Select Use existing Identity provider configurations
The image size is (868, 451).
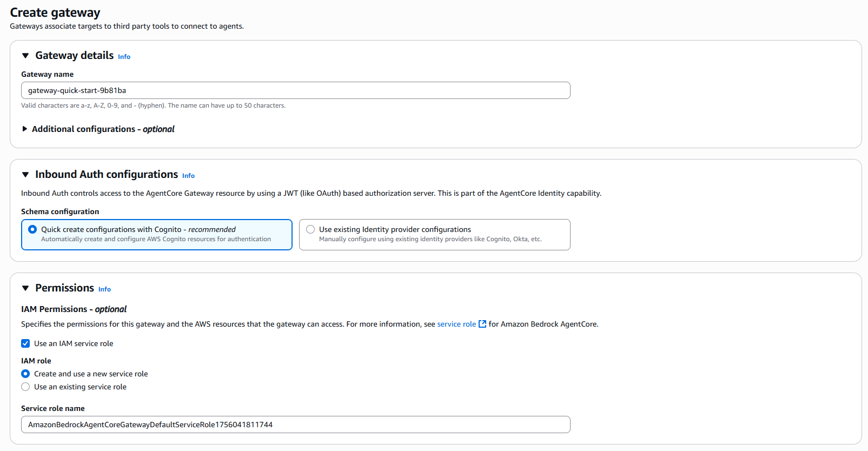[x=310, y=229]
